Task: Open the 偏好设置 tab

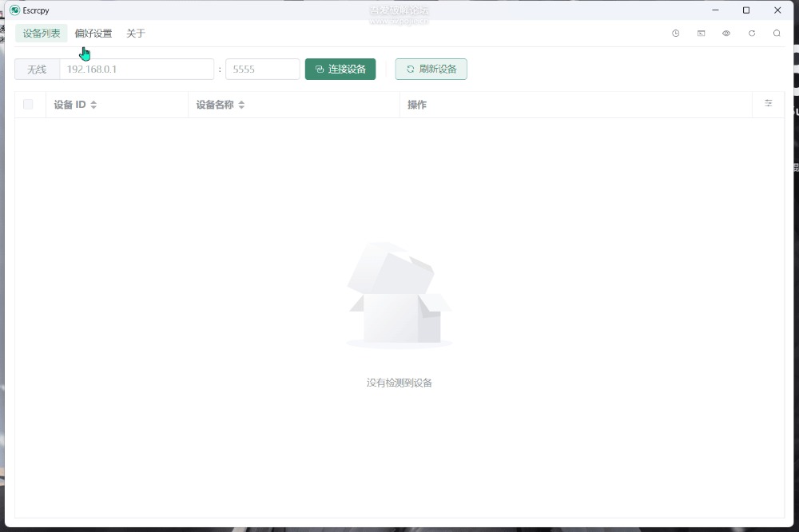Action: 93,34
